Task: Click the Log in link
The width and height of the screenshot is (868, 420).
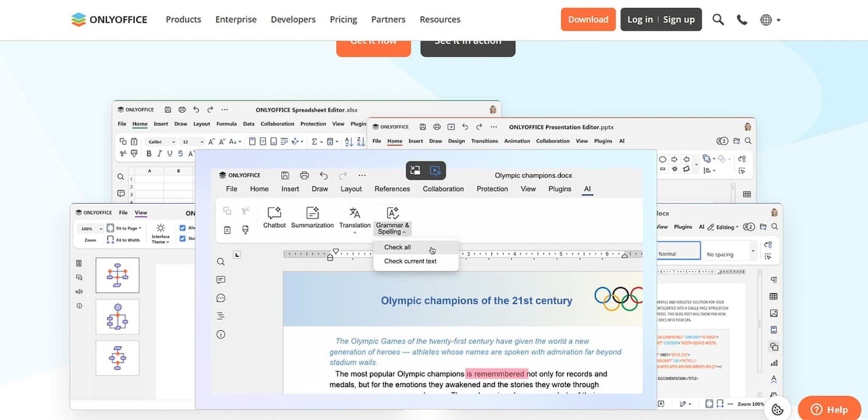Action: coord(640,19)
